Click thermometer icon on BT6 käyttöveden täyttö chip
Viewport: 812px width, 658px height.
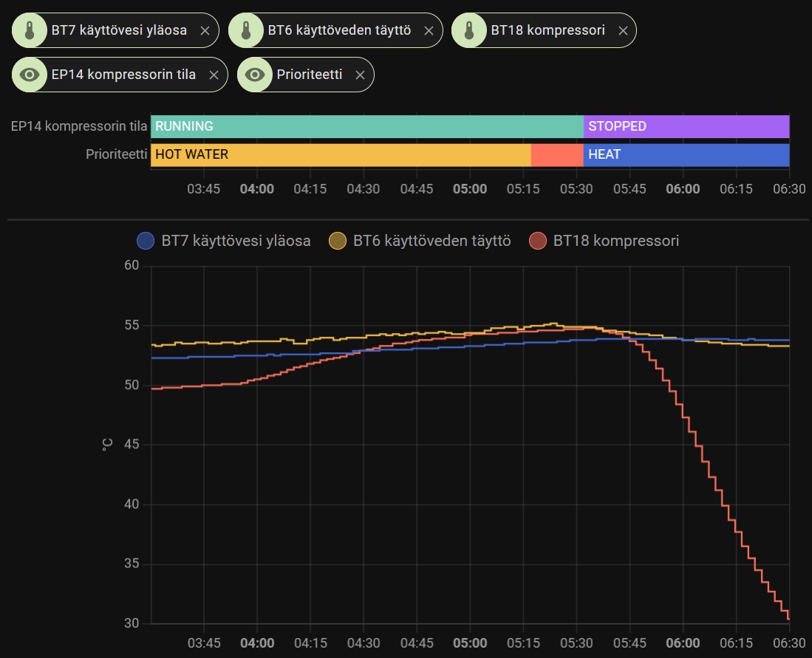tap(245, 30)
